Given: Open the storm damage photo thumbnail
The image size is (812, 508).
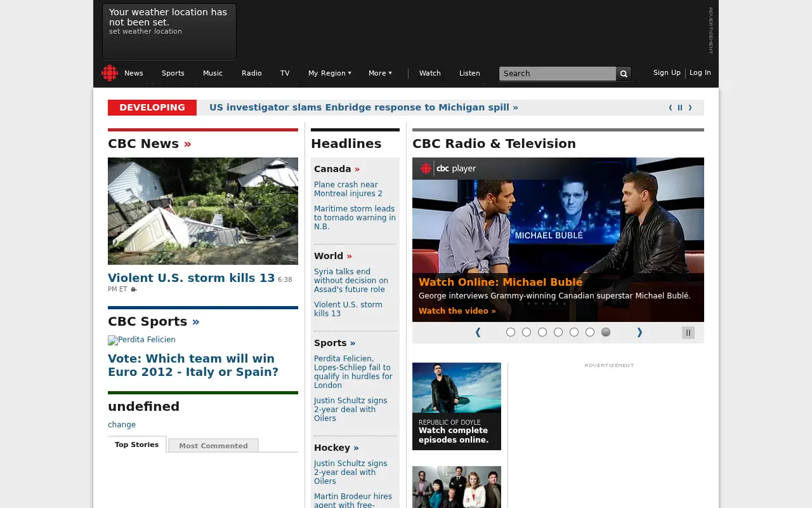Looking at the screenshot, I should (203, 211).
